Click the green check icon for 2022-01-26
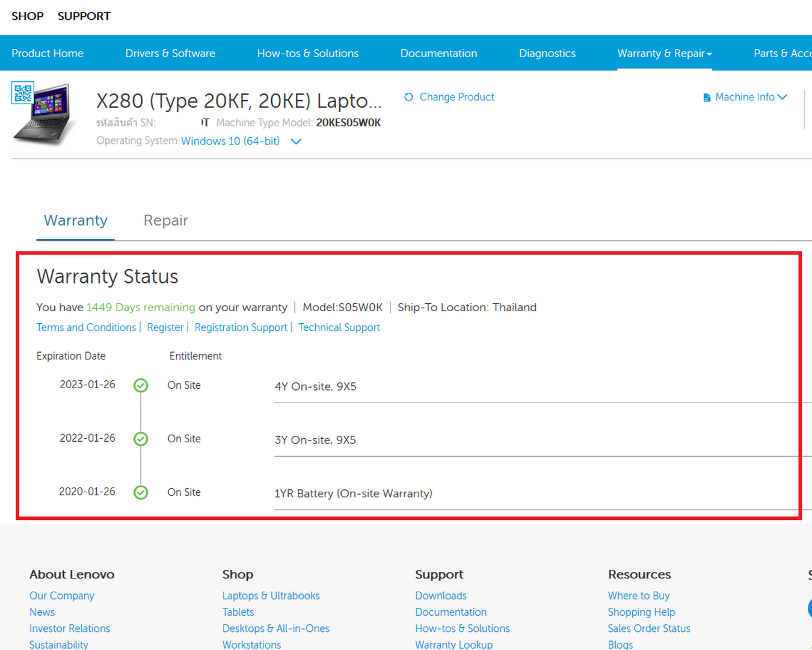The image size is (812, 650). (141, 439)
